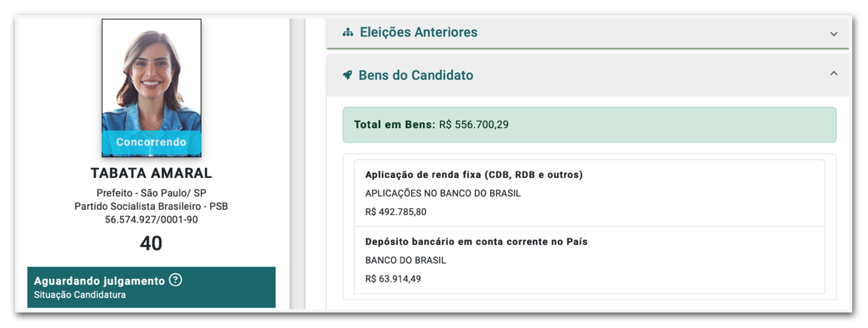The width and height of the screenshot is (868, 328).
Task: Click the Aguardando julgamento status label
Action: [x=100, y=281]
